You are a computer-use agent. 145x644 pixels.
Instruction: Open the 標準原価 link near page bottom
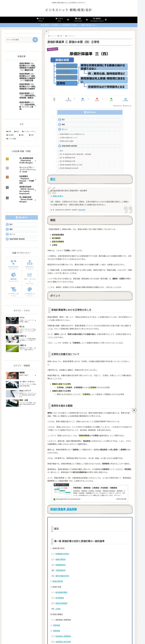(x=57, y=631)
